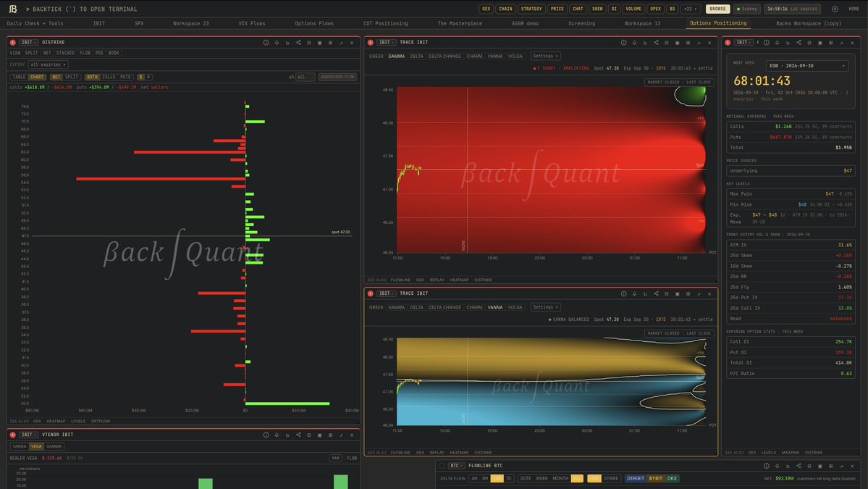Click the 'P/C Ratio 0.63' row

pyautogui.click(x=791, y=373)
